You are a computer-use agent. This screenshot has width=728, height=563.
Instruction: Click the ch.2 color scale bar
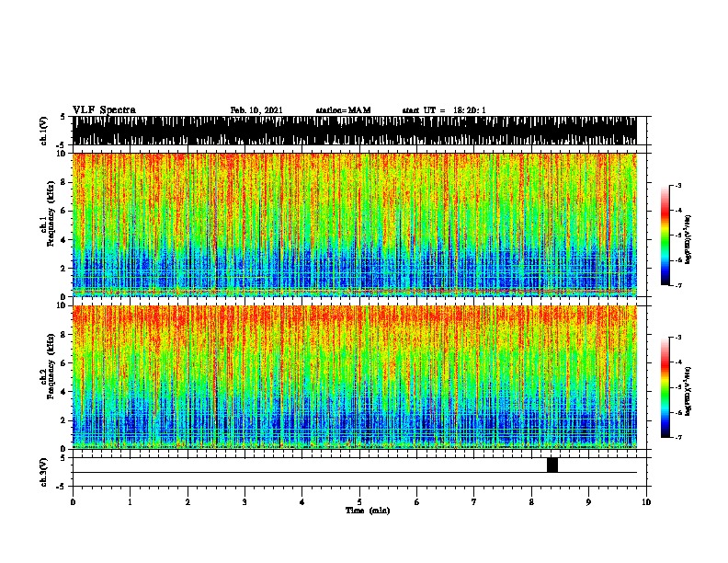coord(665,387)
